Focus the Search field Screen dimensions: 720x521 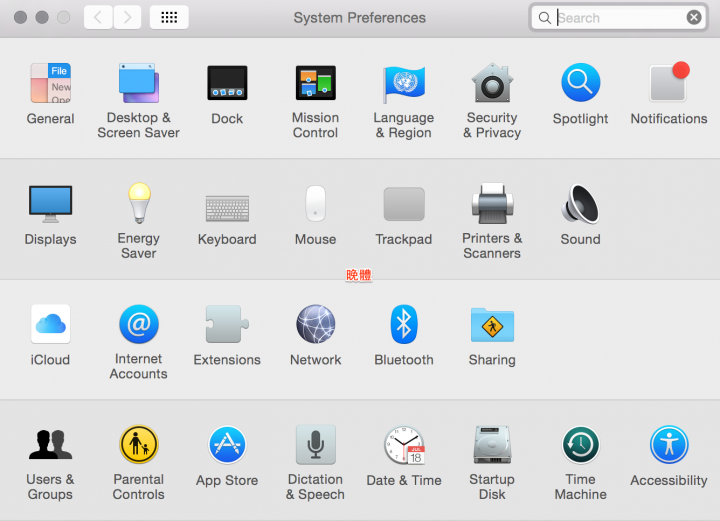tap(618, 17)
